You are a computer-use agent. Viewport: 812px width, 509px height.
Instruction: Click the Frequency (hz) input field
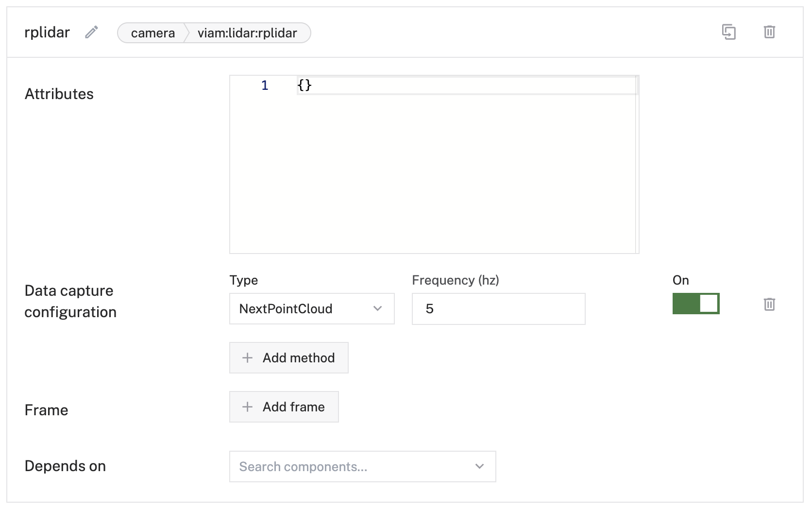[498, 309]
